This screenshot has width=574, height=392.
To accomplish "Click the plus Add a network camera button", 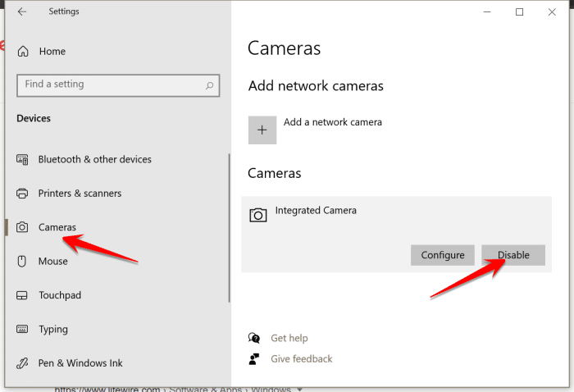I will point(262,130).
